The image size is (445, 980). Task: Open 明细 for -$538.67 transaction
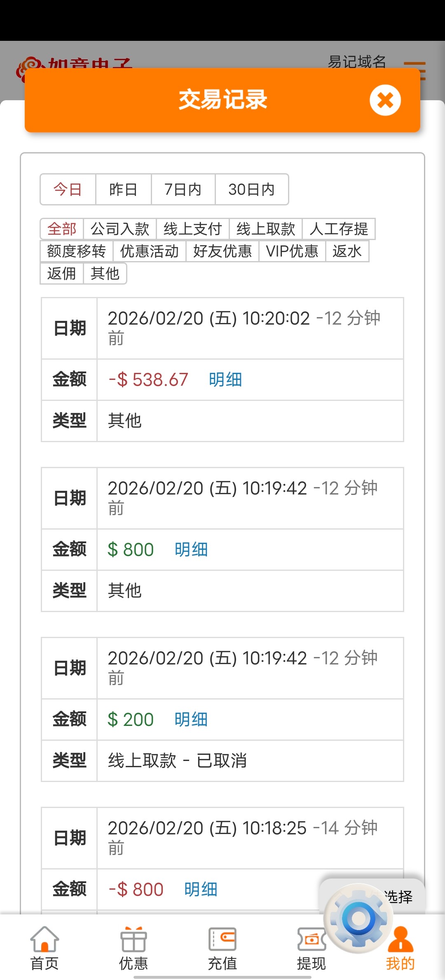point(225,380)
